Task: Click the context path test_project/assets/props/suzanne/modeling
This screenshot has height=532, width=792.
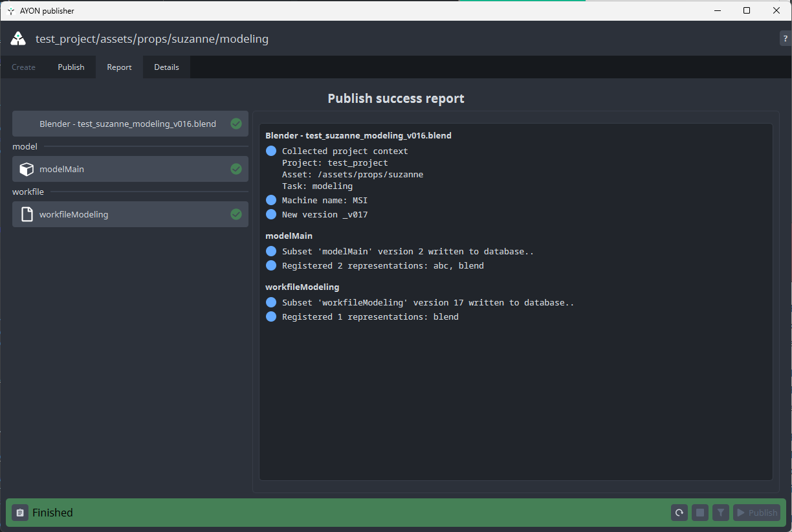Action: tap(152, 39)
